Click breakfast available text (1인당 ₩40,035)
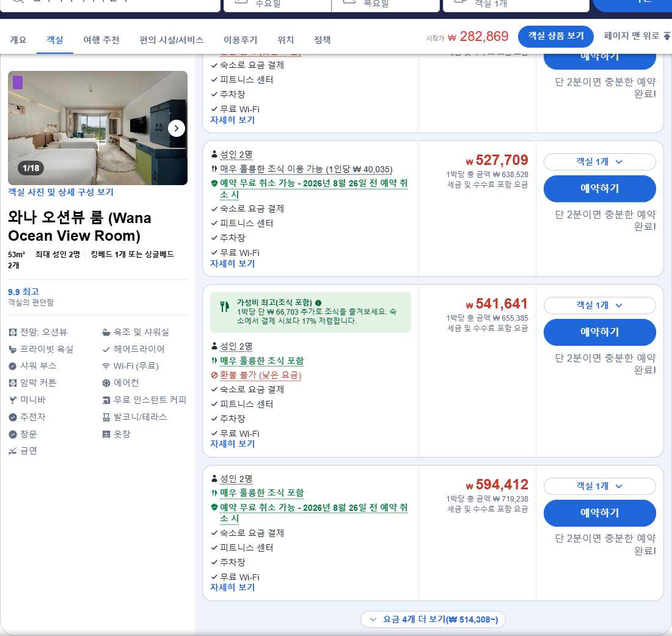Image resolution: width=672 pixels, height=636 pixels. tap(306, 169)
